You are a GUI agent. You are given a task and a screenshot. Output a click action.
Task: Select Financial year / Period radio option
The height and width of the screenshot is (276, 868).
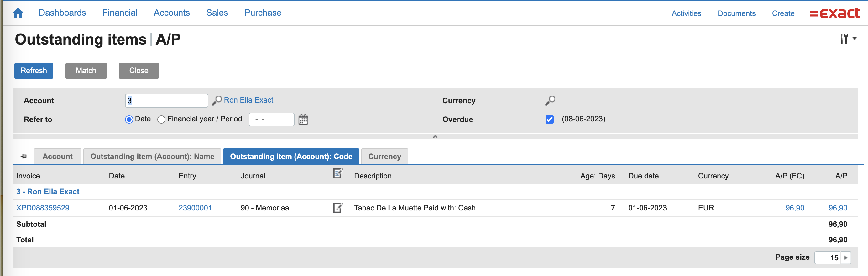(161, 119)
